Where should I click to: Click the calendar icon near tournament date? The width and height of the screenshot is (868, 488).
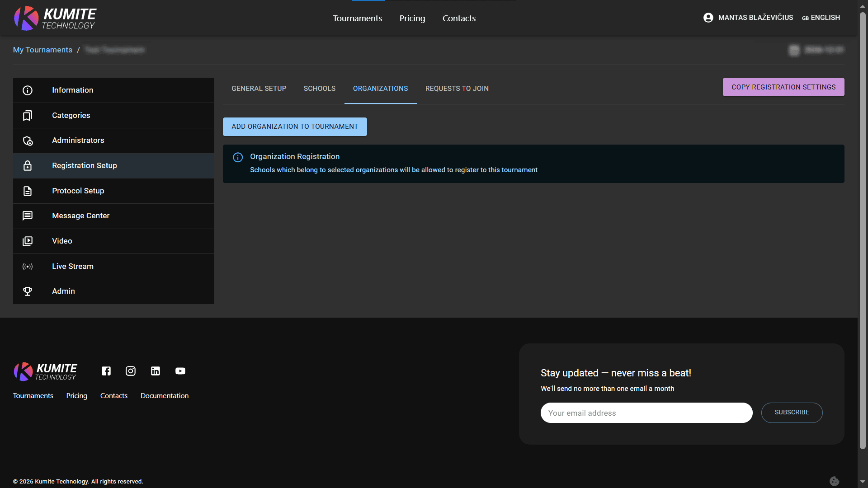point(794,50)
